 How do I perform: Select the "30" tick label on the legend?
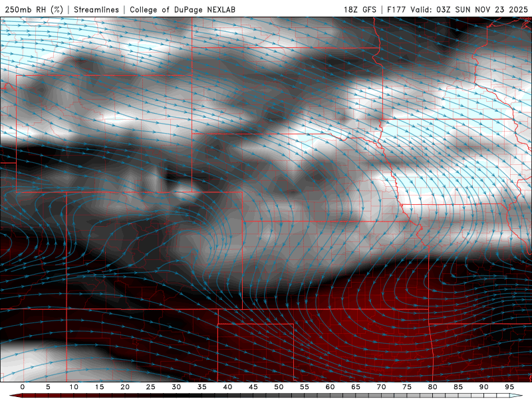(176, 387)
